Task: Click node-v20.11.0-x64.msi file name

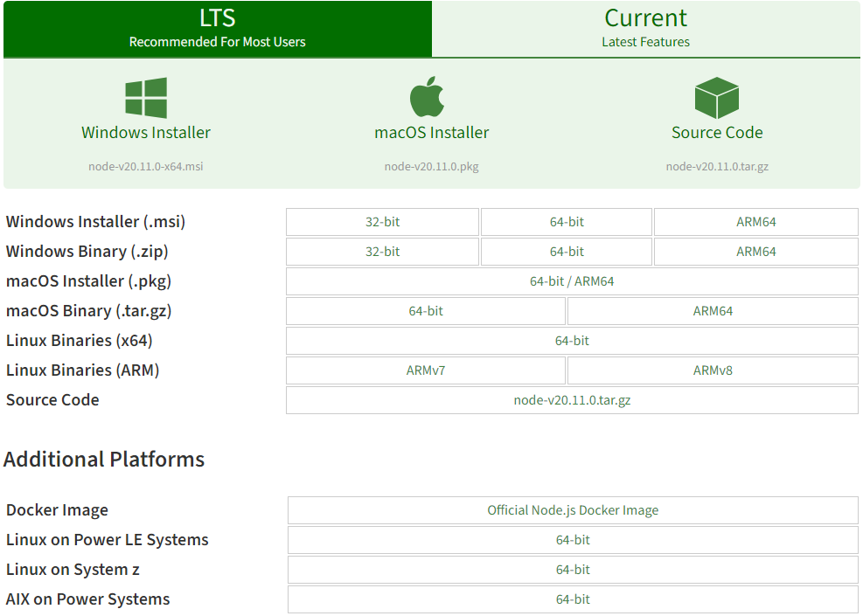Action: 146,166
